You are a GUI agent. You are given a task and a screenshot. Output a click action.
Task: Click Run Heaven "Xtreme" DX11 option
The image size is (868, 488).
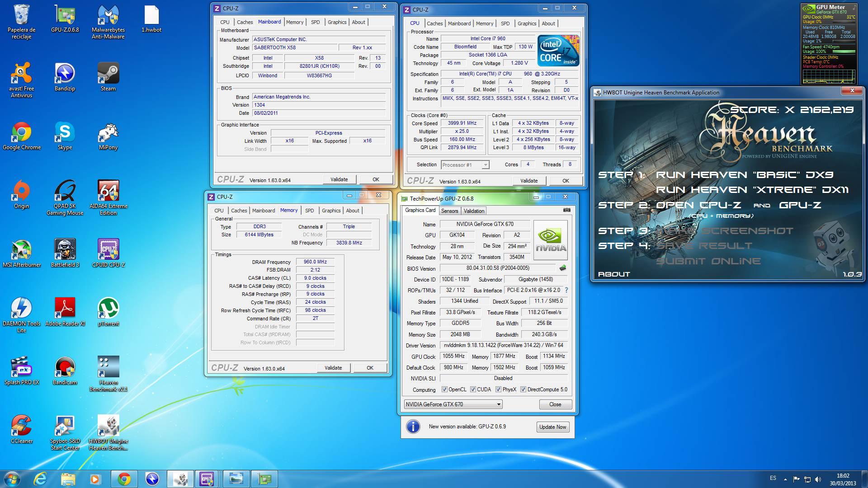click(752, 190)
